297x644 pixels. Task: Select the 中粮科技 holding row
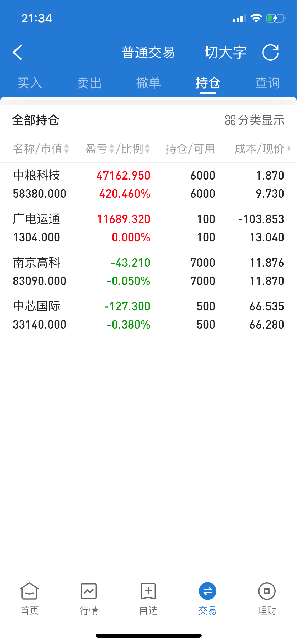(148, 185)
